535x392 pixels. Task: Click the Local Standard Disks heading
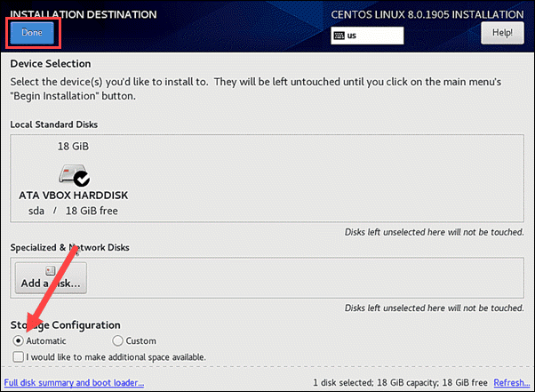click(x=54, y=124)
